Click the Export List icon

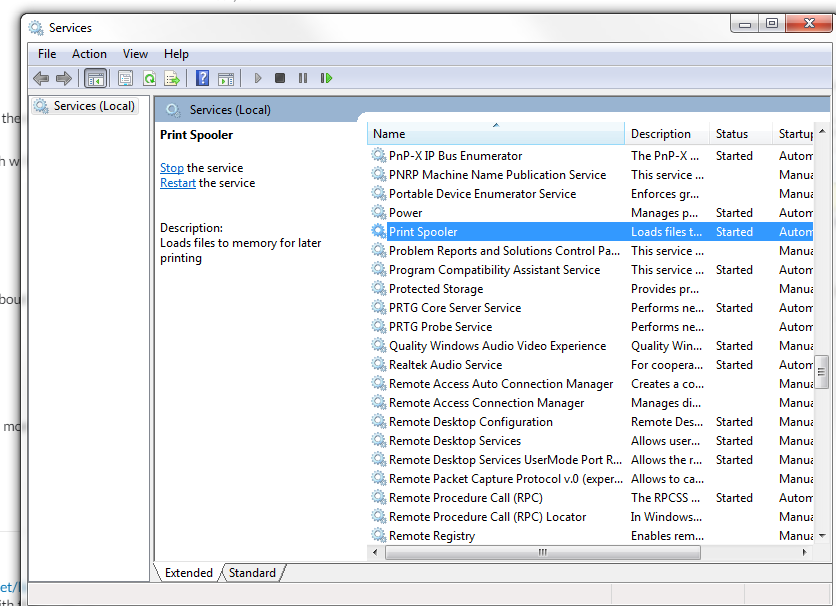(173, 77)
